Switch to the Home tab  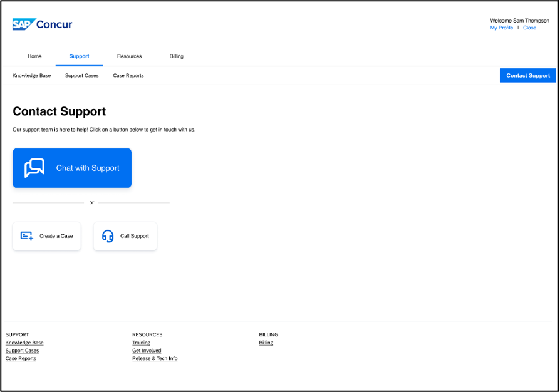pos(34,56)
